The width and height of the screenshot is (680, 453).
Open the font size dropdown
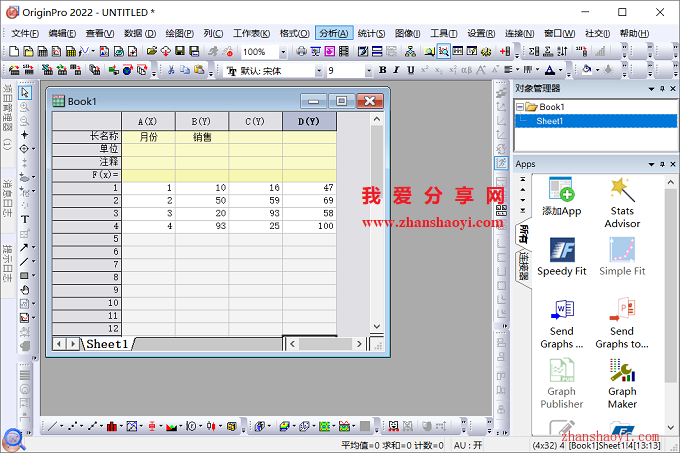click(369, 71)
